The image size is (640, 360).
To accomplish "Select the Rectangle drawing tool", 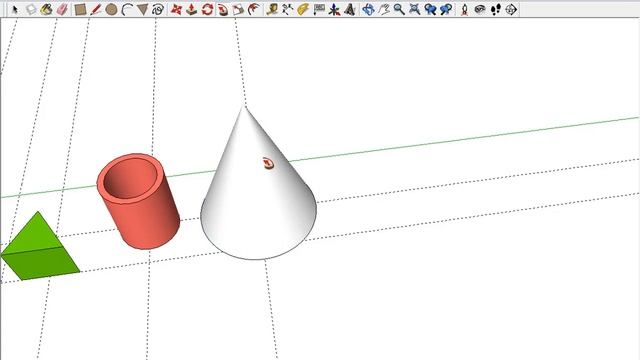I will point(80,9).
